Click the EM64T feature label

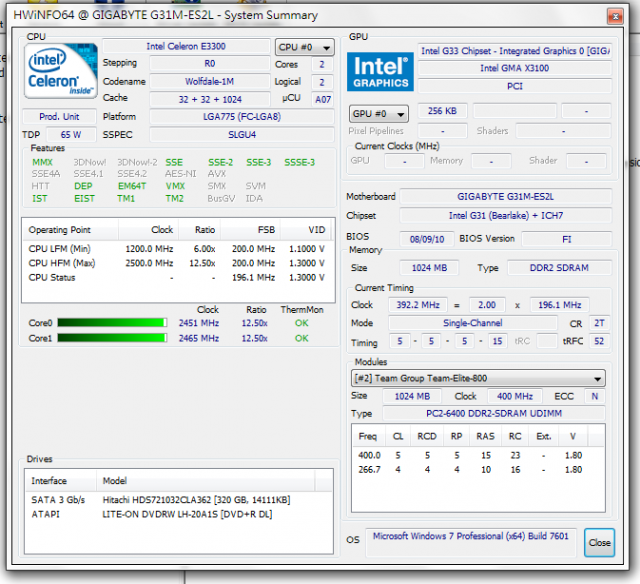pyautogui.click(x=132, y=186)
